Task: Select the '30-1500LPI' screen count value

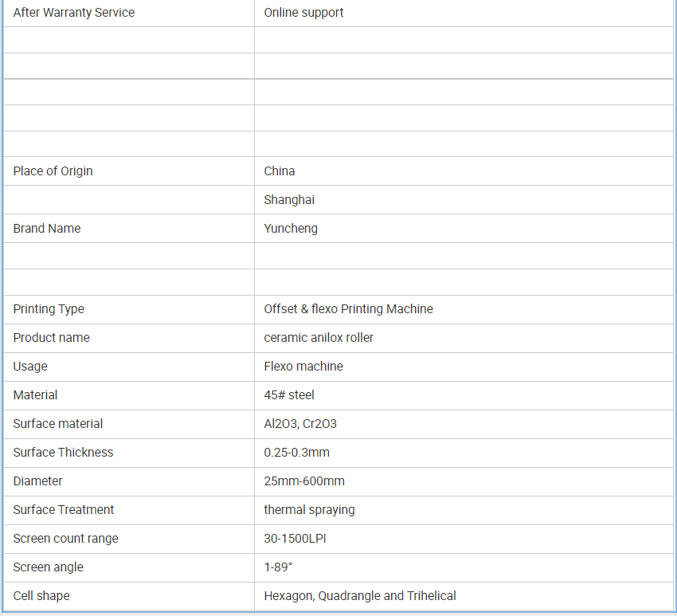Action: click(x=295, y=539)
